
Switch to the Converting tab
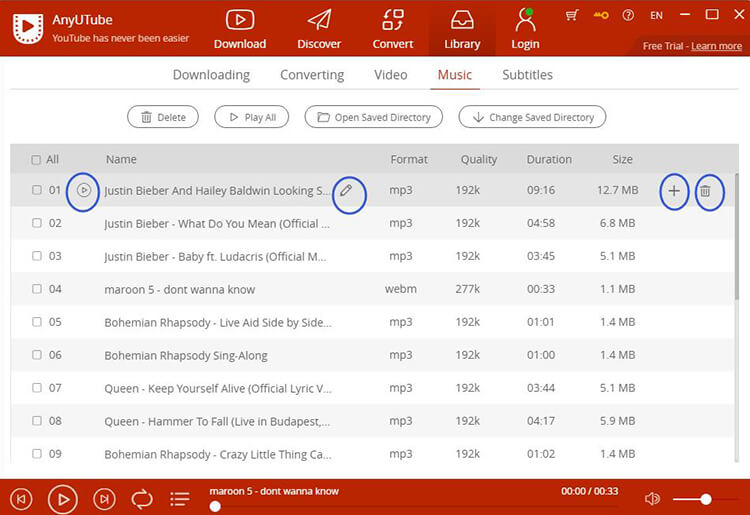click(312, 75)
